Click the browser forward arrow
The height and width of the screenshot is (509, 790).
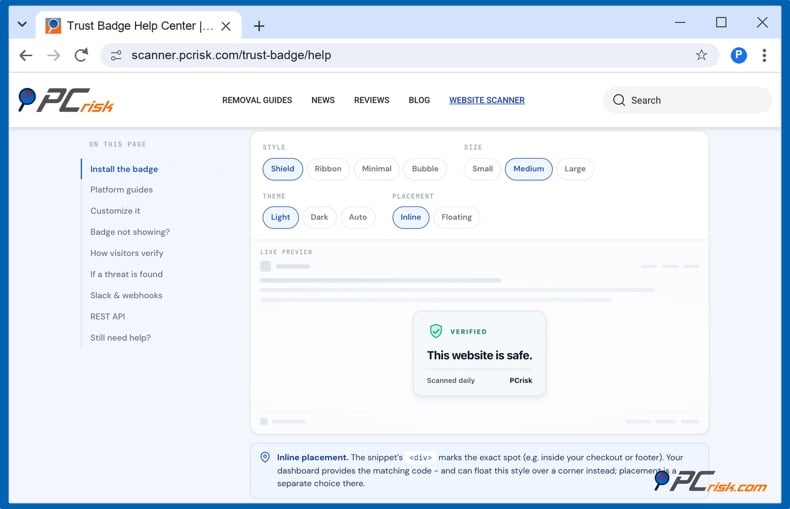(53, 55)
